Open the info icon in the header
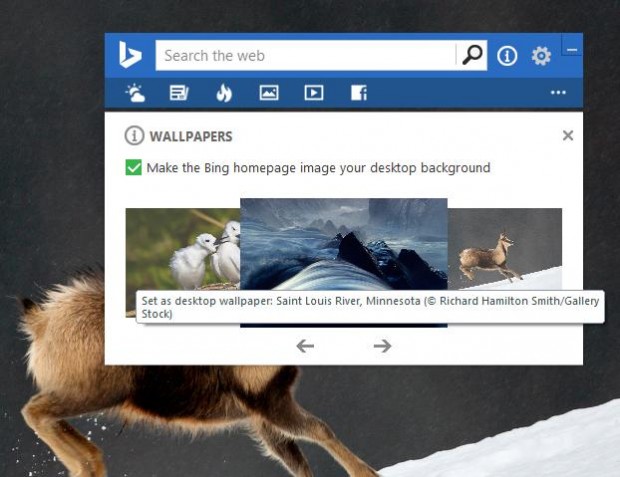The height and width of the screenshot is (477, 620). [x=507, y=55]
